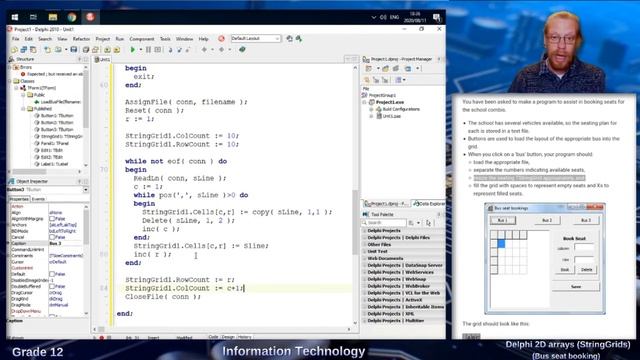Open File Explorer from the taskbar
640x360 pixels.
53,17
